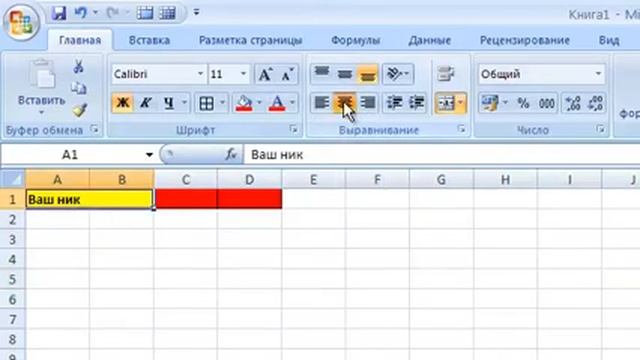Open the undo history dropdown arrow
640x360 pixels.
coord(95,13)
